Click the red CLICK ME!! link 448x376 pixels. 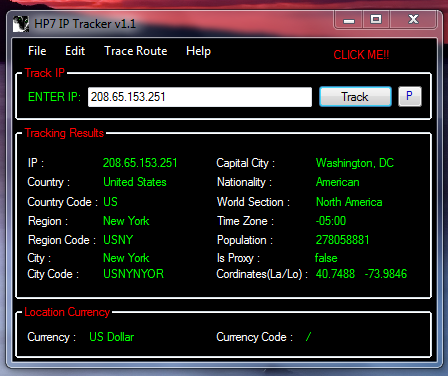coord(361,55)
